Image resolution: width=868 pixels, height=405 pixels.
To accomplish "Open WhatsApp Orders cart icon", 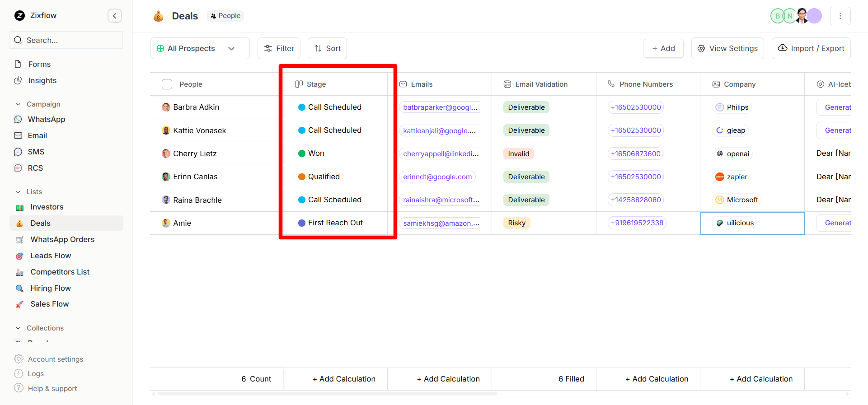I will pos(20,240).
